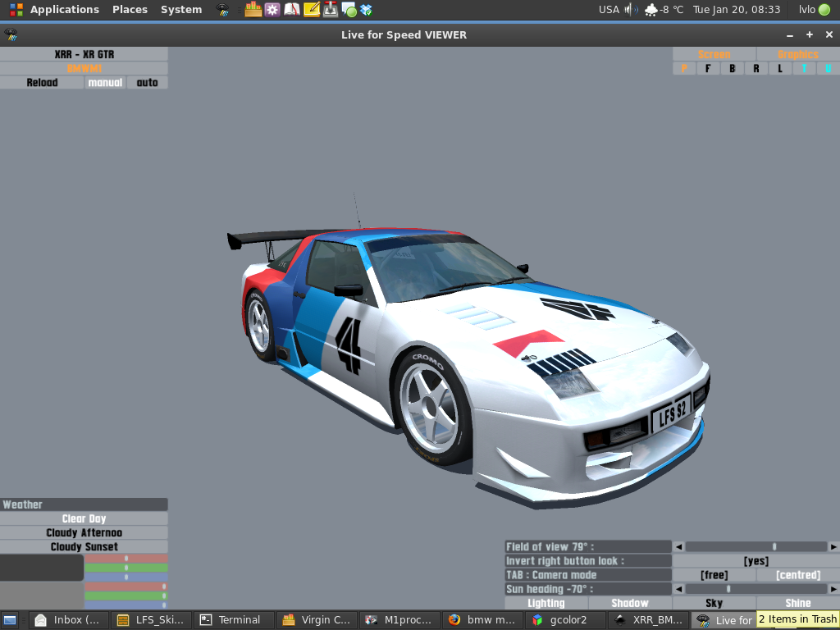840x630 pixels.
Task: Select auto reload mode
Action: click(148, 83)
